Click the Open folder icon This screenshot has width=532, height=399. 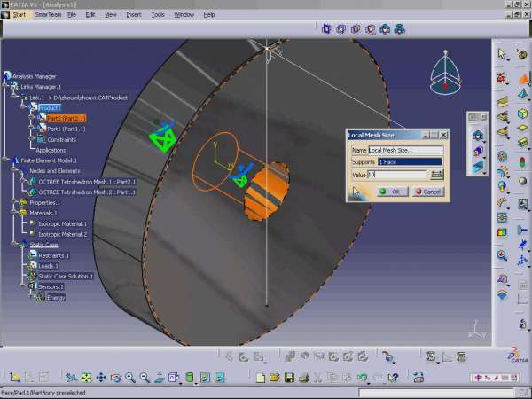click(x=275, y=378)
